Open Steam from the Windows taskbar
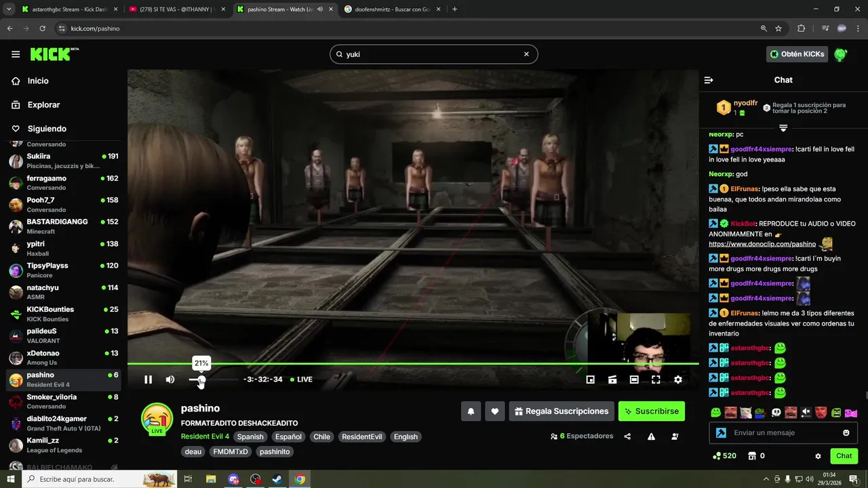Image resolution: width=868 pixels, height=488 pixels. point(277,479)
